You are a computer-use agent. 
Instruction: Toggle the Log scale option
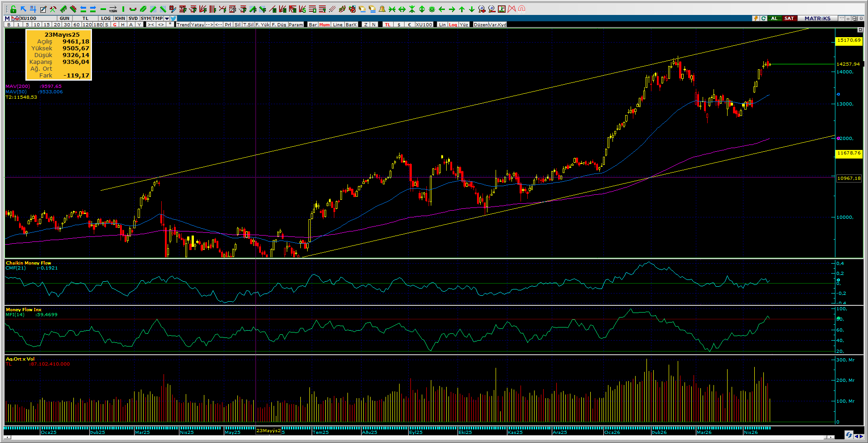click(453, 24)
